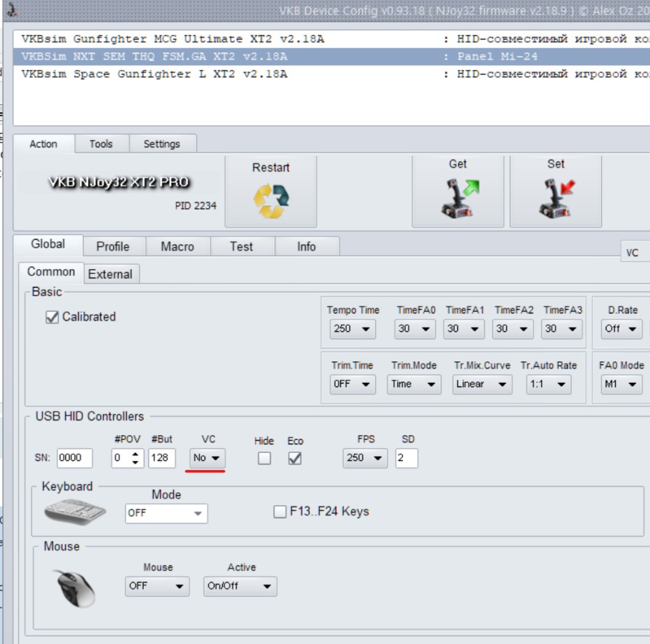
Task: Open the FA0 Mode dropdown
Action: click(x=621, y=384)
